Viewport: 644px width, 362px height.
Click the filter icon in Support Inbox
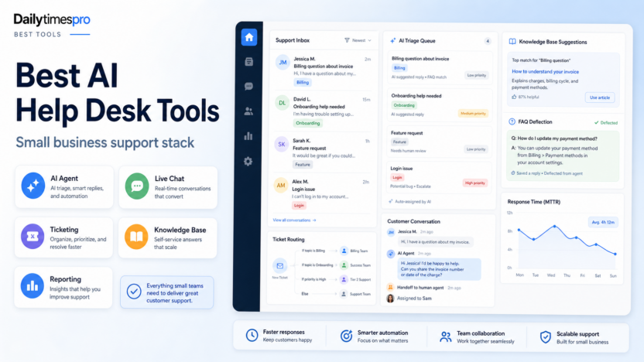[x=347, y=40]
